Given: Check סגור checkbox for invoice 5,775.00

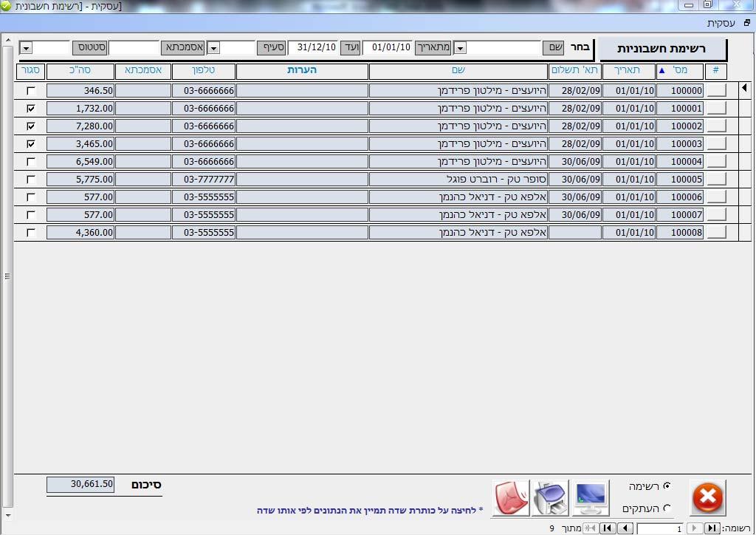Looking at the screenshot, I should [x=31, y=179].
